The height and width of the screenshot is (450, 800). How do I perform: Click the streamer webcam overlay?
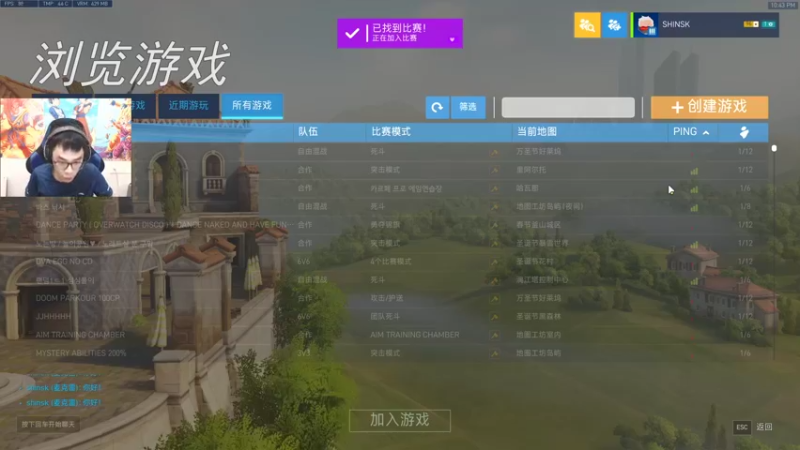pyautogui.click(x=66, y=147)
